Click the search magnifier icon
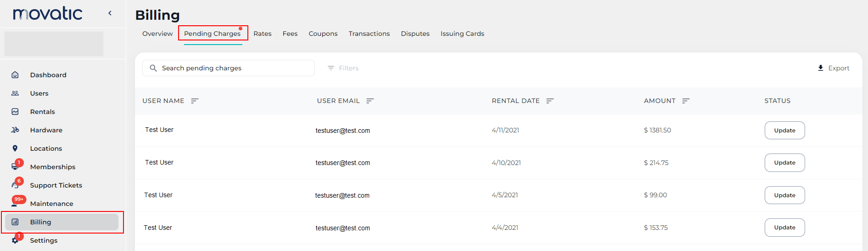The width and height of the screenshot is (868, 251). [153, 68]
